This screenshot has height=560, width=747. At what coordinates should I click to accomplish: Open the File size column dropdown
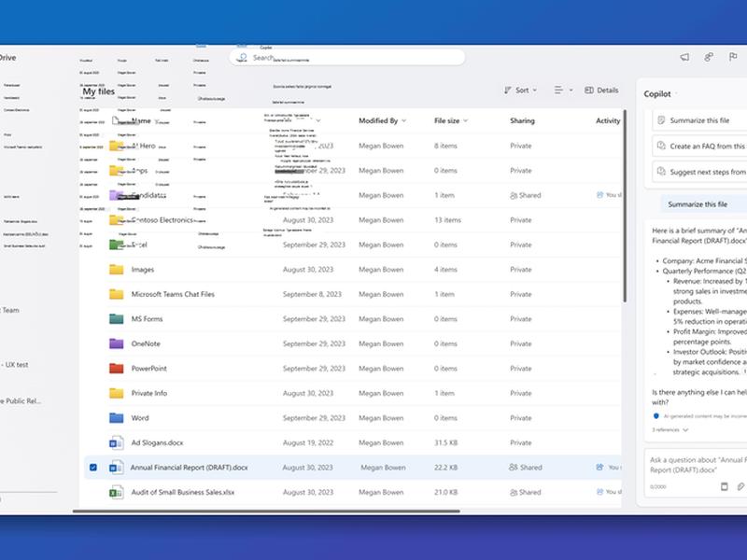tap(451, 121)
